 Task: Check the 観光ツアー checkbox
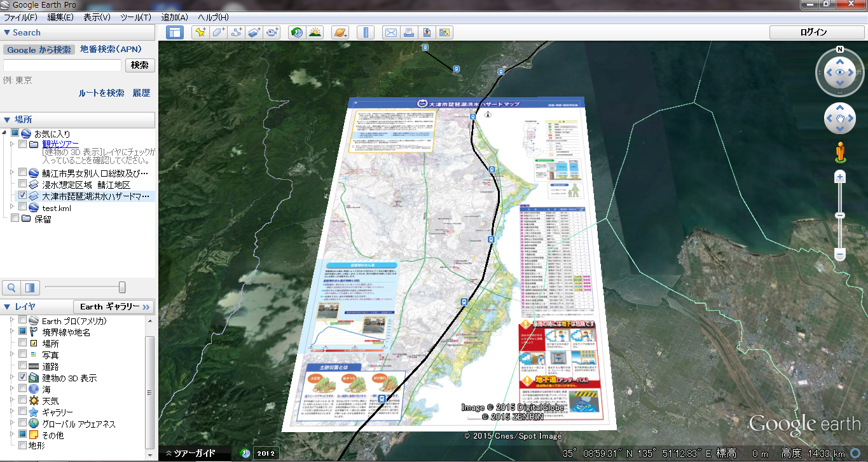[23, 144]
